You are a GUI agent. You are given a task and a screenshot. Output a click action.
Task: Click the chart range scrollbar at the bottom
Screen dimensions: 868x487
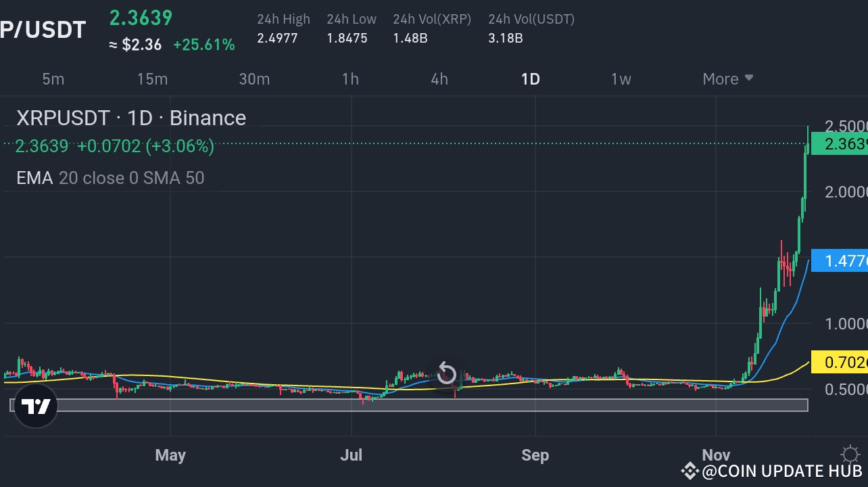[x=406, y=406]
